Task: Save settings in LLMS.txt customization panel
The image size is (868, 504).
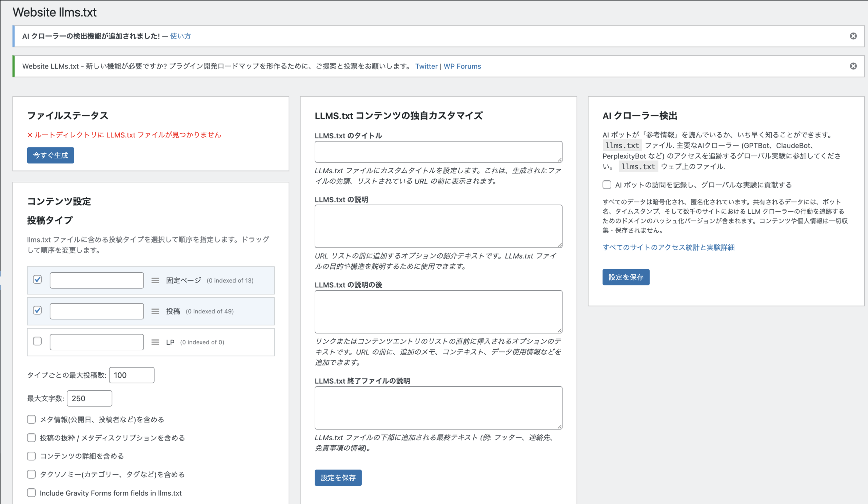Action: (338, 478)
